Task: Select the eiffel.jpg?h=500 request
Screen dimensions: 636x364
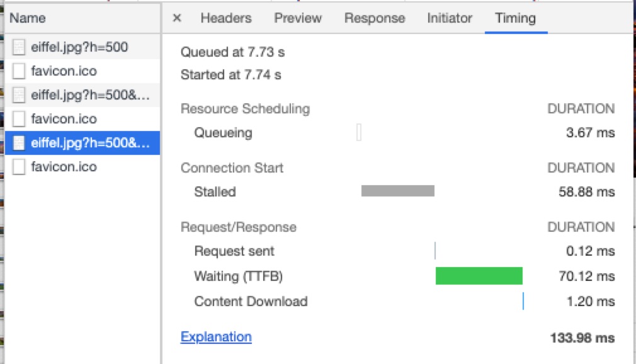Action: point(79,47)
